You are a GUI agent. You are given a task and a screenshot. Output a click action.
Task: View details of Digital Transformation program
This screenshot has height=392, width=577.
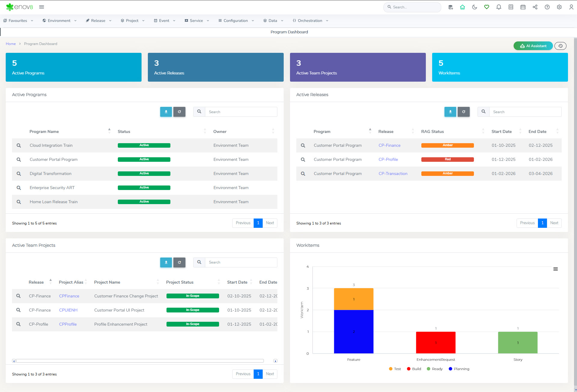click(19, 173)
